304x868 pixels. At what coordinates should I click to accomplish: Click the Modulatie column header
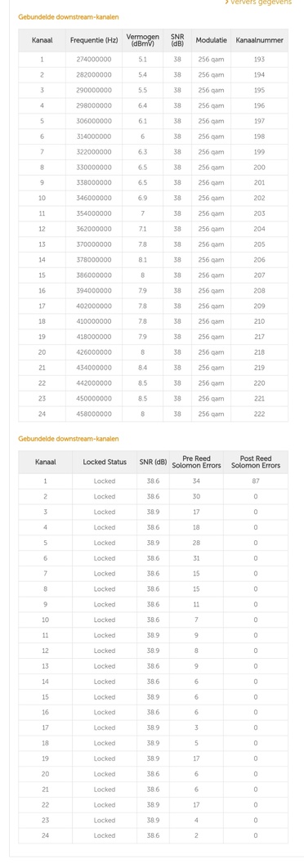211,40
